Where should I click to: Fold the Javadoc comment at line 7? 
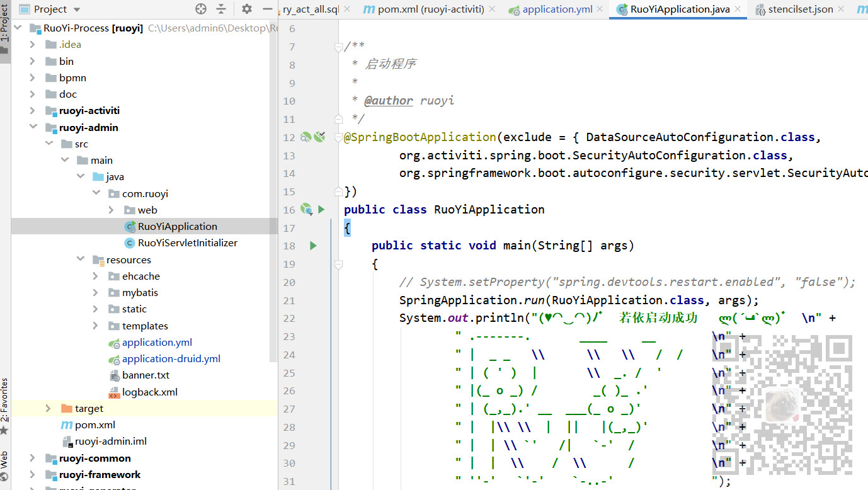(x=338, y=47)
